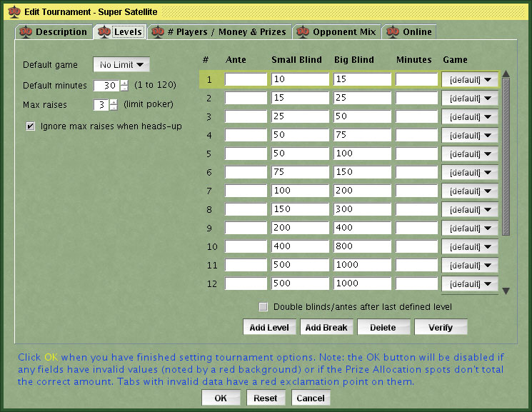Open the # Players / Money & Prizes tab
532x412 pixels.
(x=219, y=31)
